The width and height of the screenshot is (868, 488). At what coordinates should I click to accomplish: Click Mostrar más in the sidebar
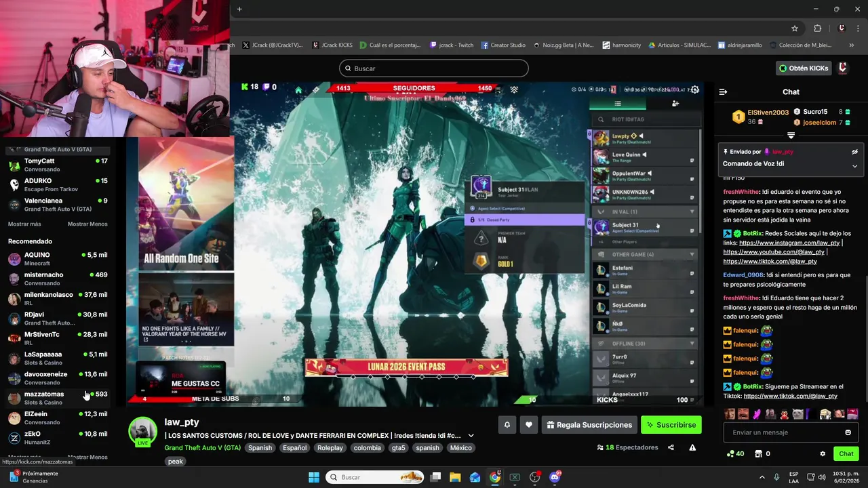click(24, 224)
